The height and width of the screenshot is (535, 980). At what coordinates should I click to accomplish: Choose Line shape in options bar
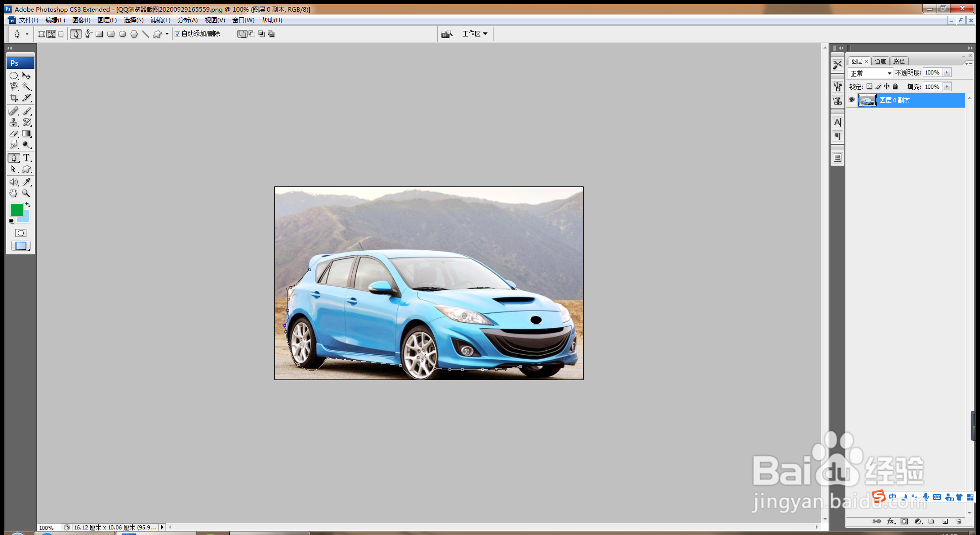[145, 34]
